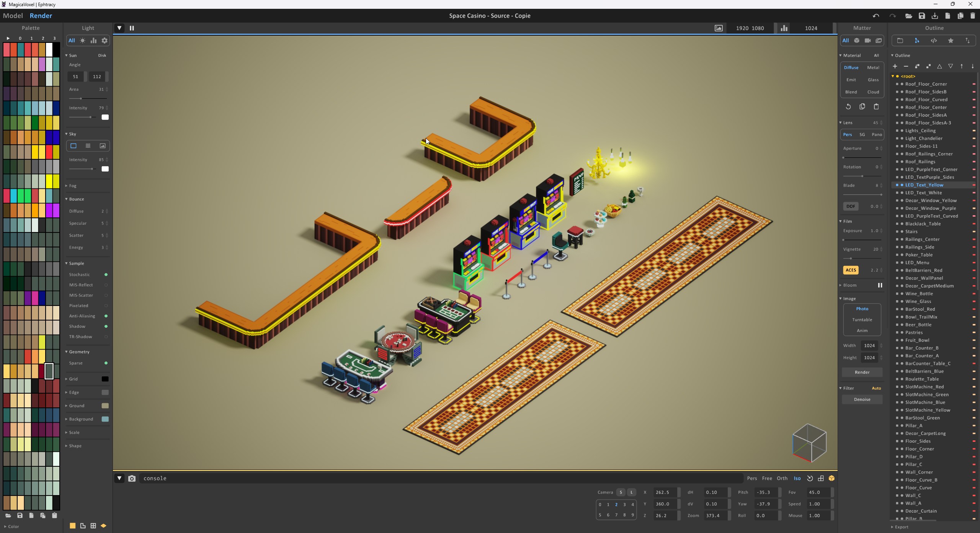
Task: Enable the TR-Shadow sample option
Action: pyautogui.click(x=106, y=337)
